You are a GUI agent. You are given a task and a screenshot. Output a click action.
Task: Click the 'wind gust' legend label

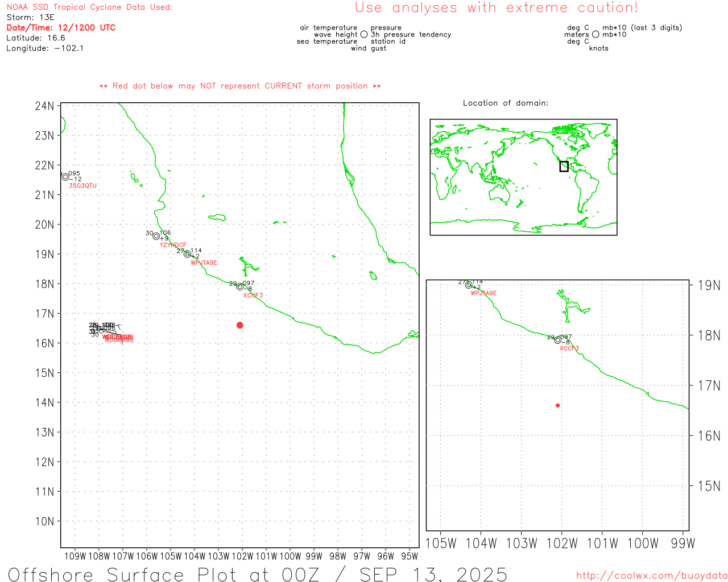coord(369,48)
